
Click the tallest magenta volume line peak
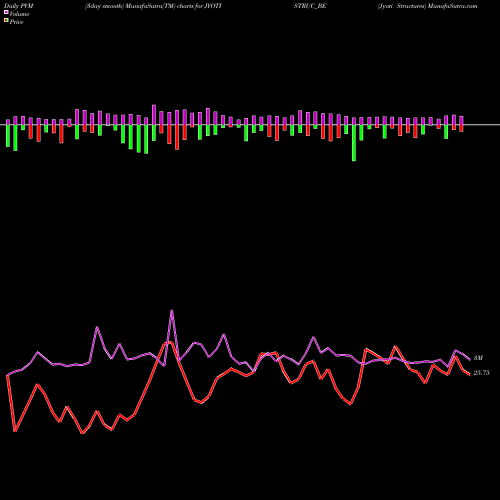pyautogui.click(x=172, y=311)
